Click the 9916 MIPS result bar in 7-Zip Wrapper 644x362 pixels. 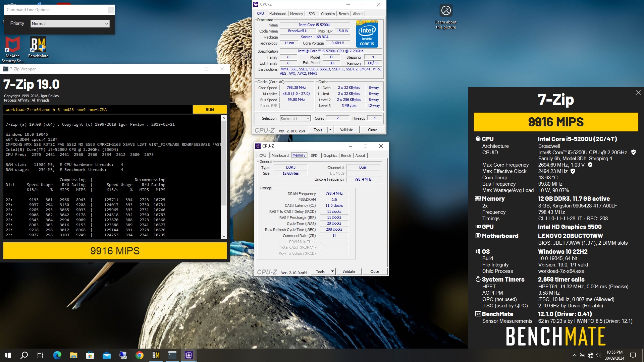pyautogui.click(x=115, y=251)
